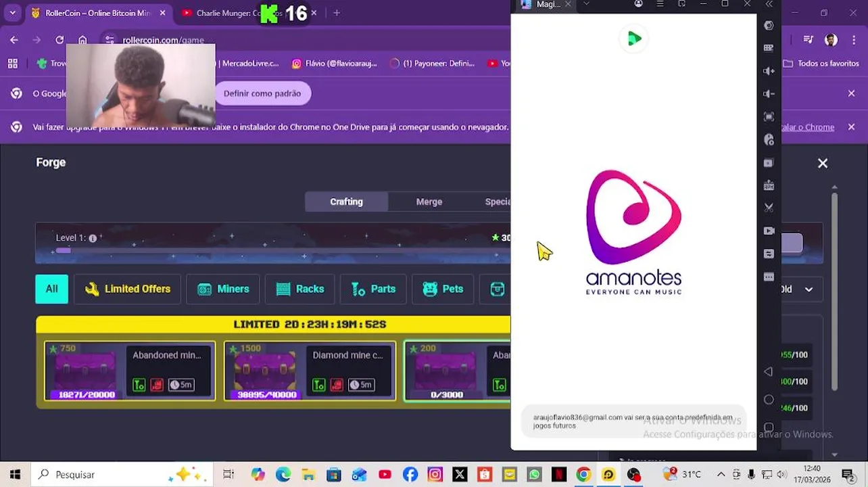This screenshot has height=487, width=868.
Task: Filter Forge items by All
Action: (x=51, y=289)
